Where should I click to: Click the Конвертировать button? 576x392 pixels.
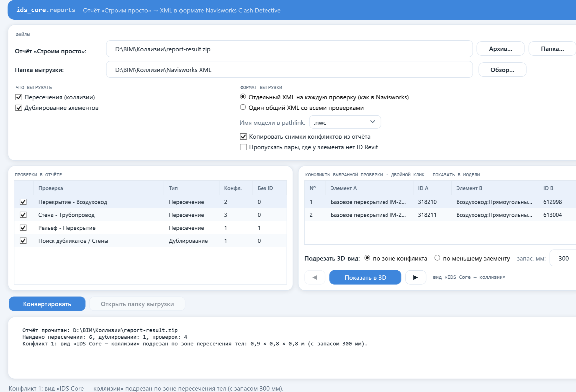[x=47, y=304]
